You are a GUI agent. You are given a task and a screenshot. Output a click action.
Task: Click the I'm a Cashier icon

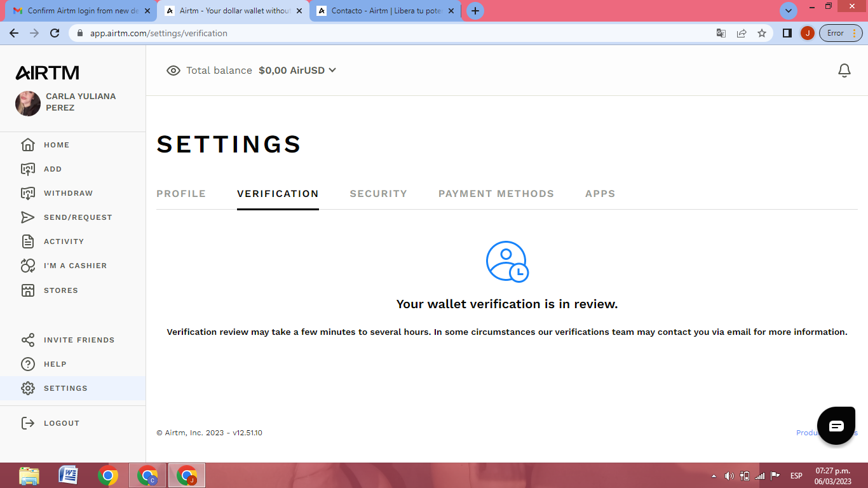(28, 266)
